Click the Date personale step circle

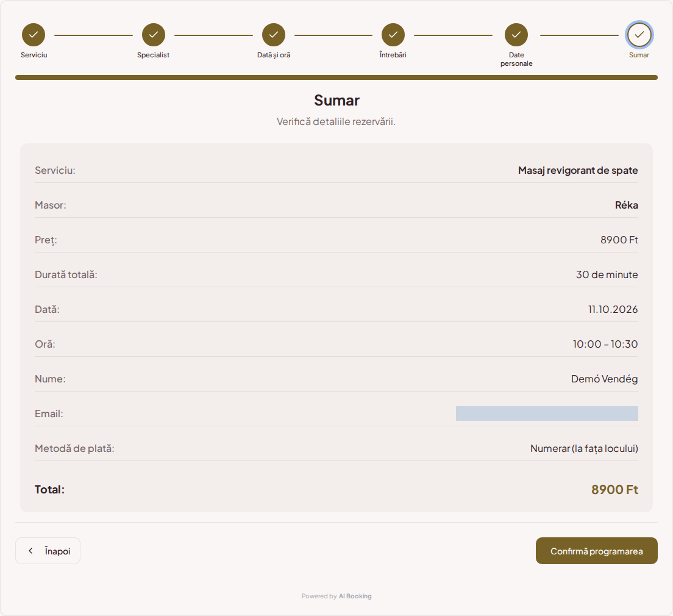click(x=516, y=35)
